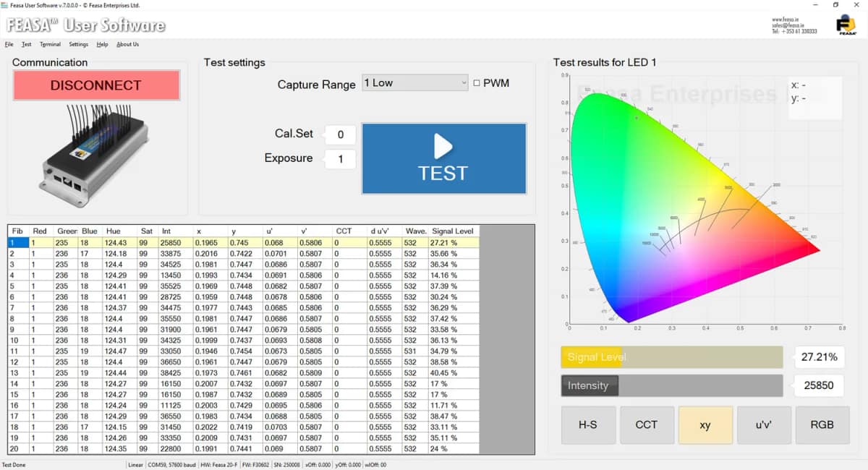Click the 25850 intensity value box
868x470 pixels.
(x=820, y=385)
